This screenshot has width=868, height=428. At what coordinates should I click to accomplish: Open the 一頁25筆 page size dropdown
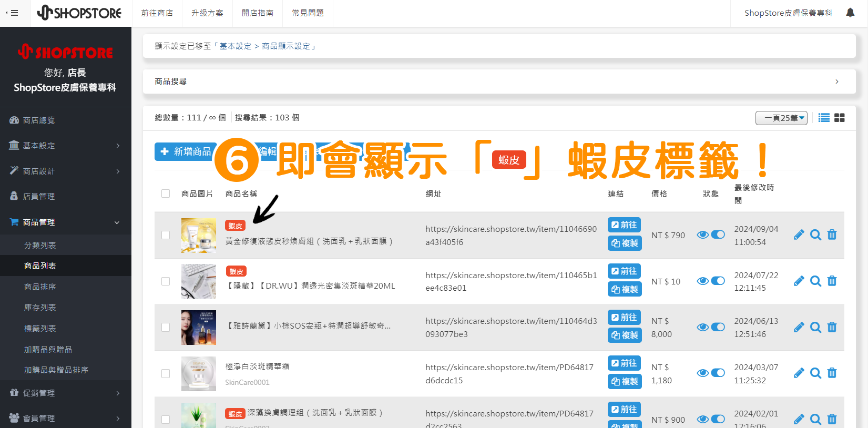coord(781,118)
